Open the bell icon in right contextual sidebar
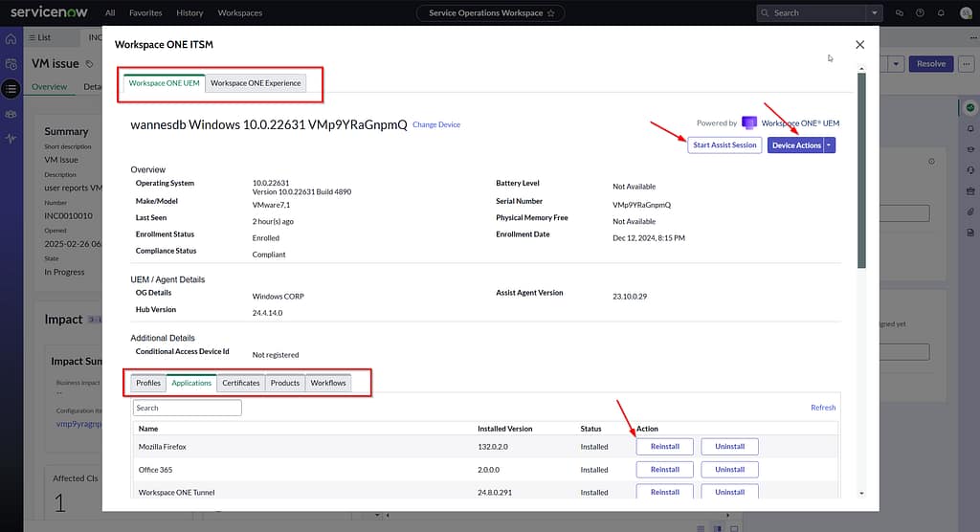This screenshot has height=532, width=980. [x=970, y=129]
